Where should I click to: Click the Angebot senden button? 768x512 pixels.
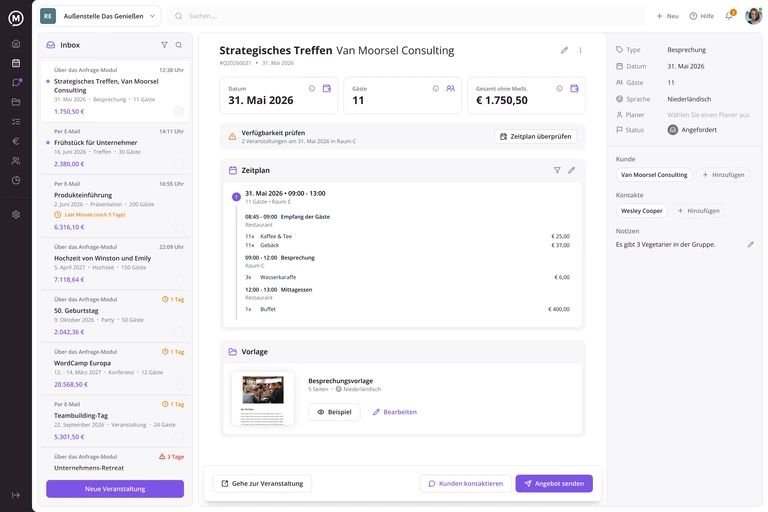pos(554,484)
